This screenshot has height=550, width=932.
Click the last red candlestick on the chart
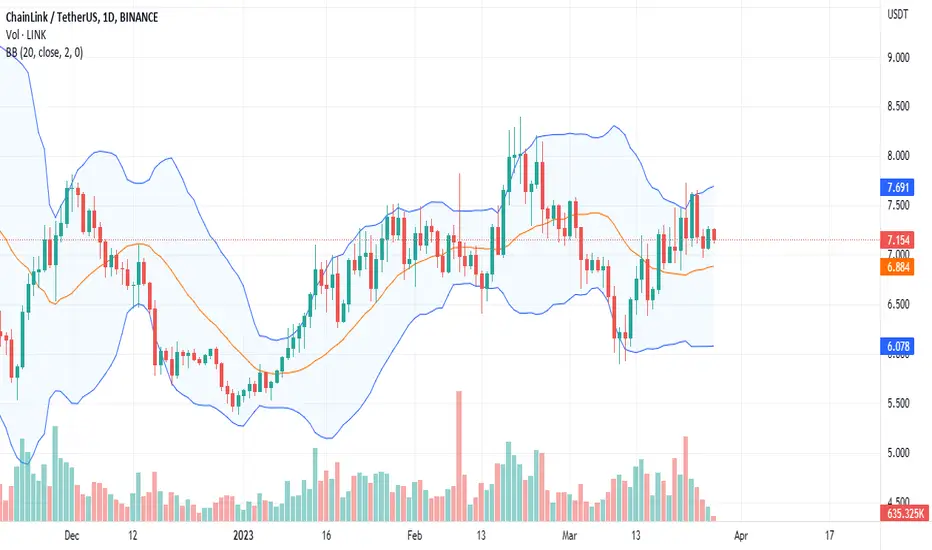[x=713, y=234]
